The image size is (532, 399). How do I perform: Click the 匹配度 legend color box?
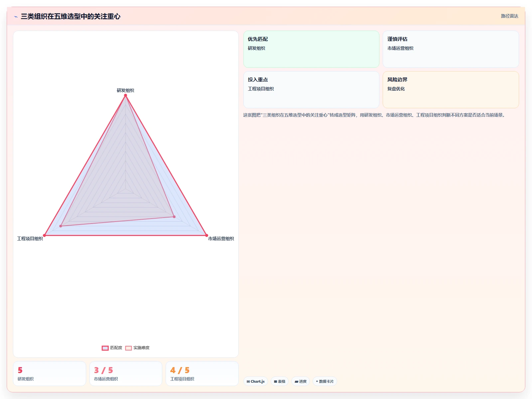(x=105, y=348)
